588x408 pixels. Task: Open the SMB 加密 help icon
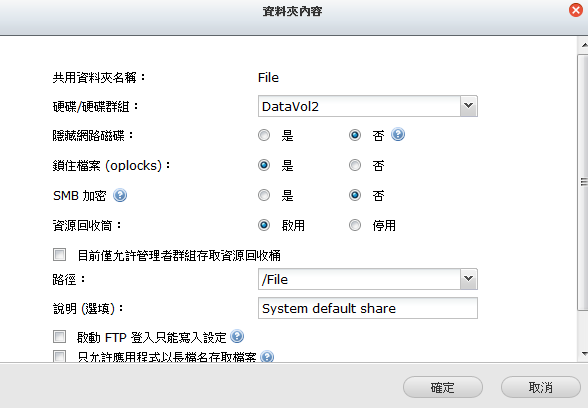click(120, 195)
